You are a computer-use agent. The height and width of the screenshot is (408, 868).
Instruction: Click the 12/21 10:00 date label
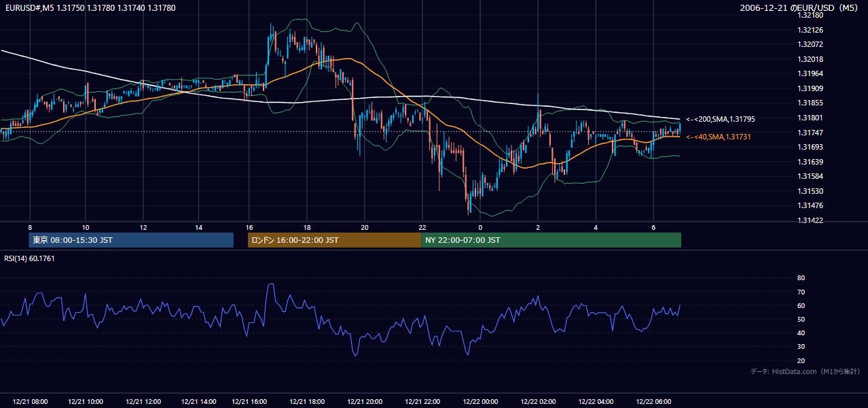[86, 402]
